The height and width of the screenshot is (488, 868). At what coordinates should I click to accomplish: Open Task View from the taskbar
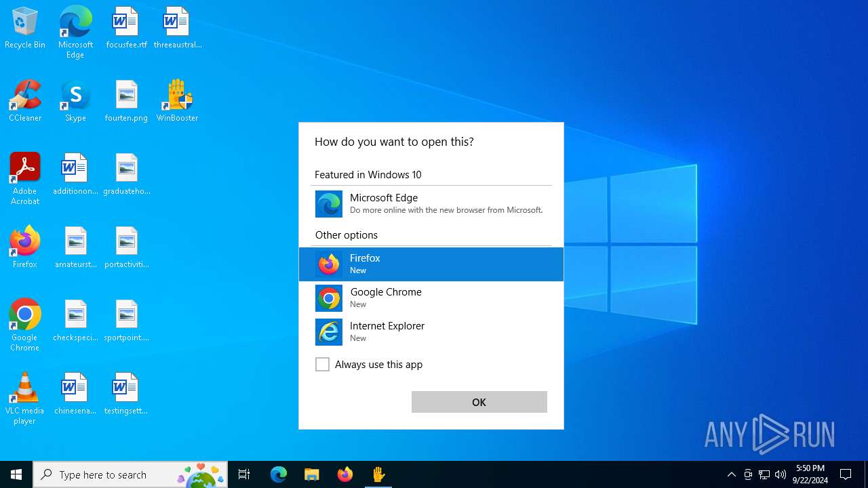244,474
